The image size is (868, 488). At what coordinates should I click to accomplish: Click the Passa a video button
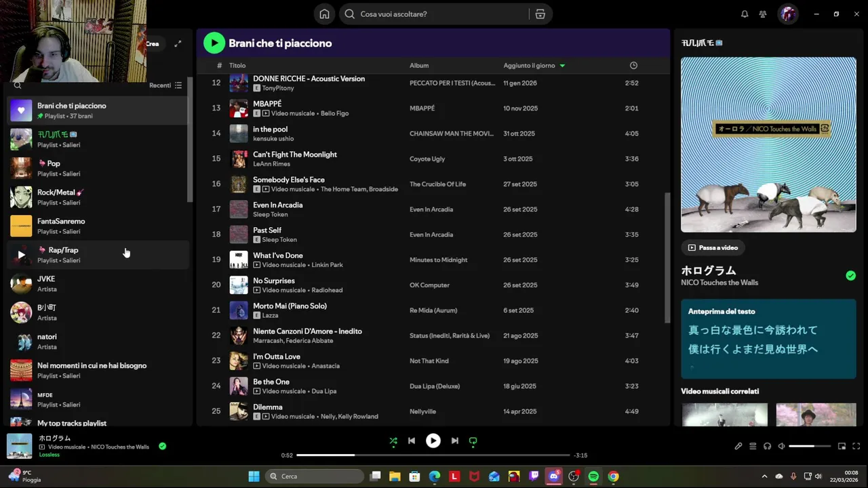713,248
